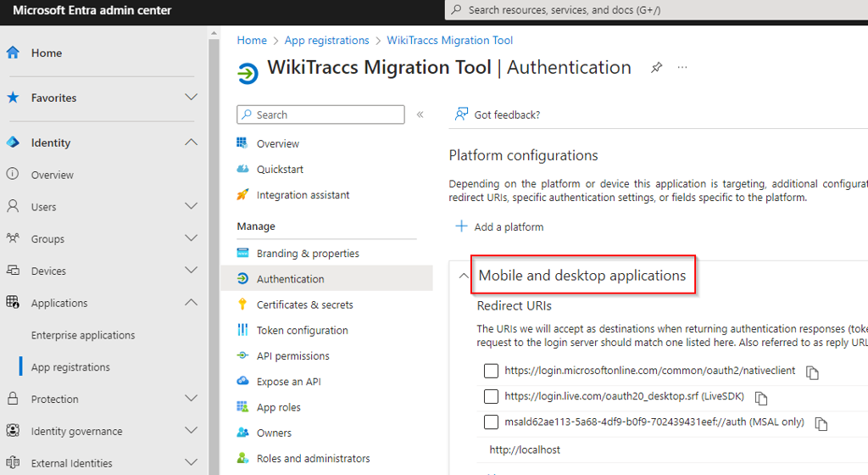Collapse the Mobile and desktop applications section

[x=464, y=275]
